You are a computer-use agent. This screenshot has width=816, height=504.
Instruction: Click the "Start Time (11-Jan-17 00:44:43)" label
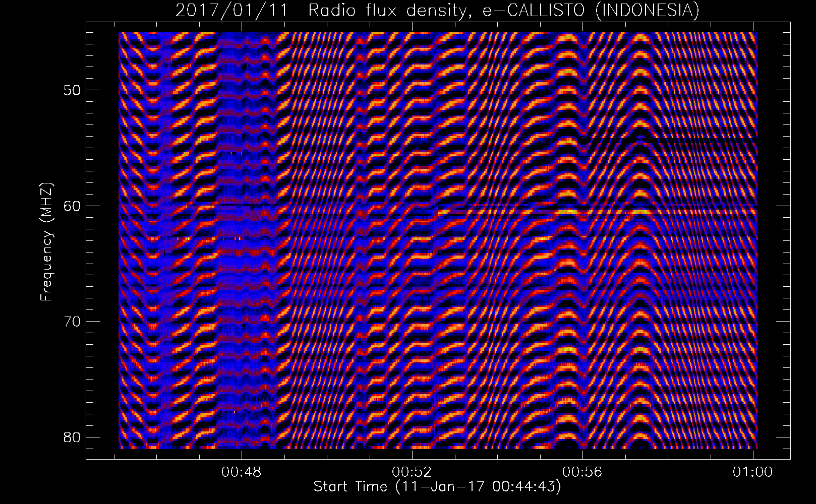click(437, 487)
